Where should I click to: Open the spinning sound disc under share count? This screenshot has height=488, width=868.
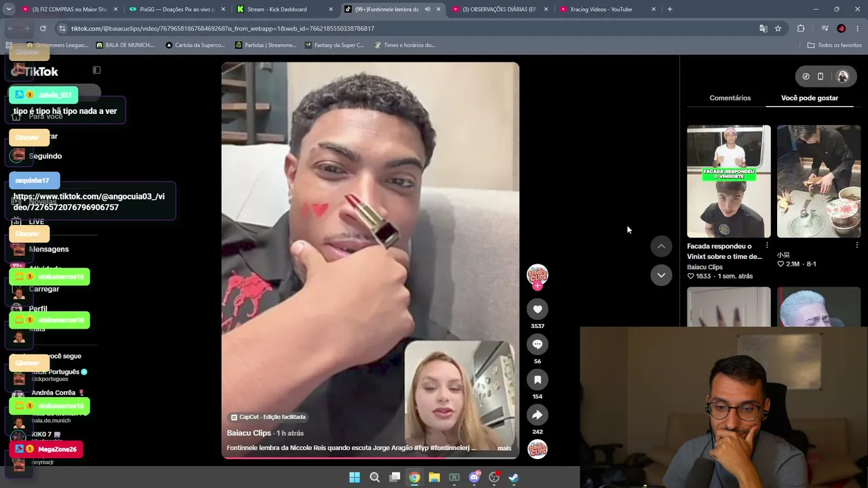point(537,449)
